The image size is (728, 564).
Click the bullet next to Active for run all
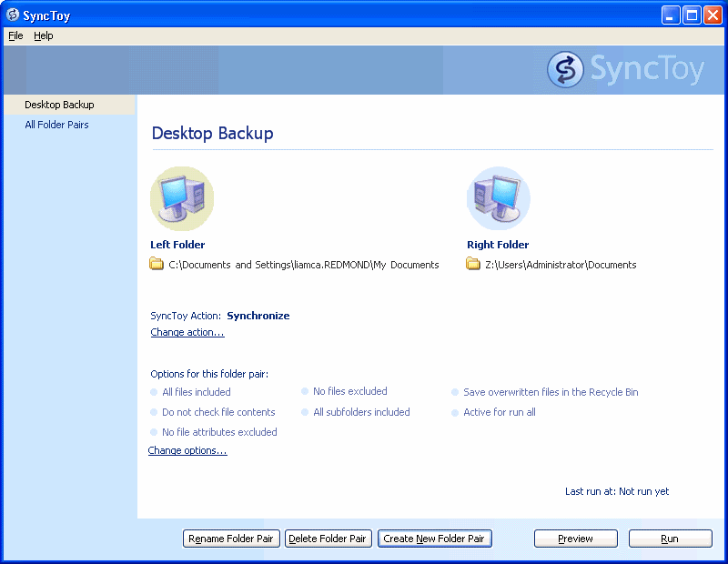coord(455,413)
